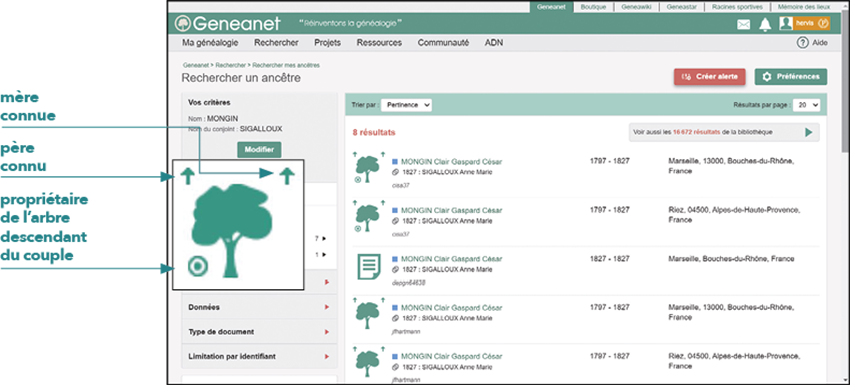Open the Racines sportives tab
Viewport: 850px width, 385px height.
(737, 7)
